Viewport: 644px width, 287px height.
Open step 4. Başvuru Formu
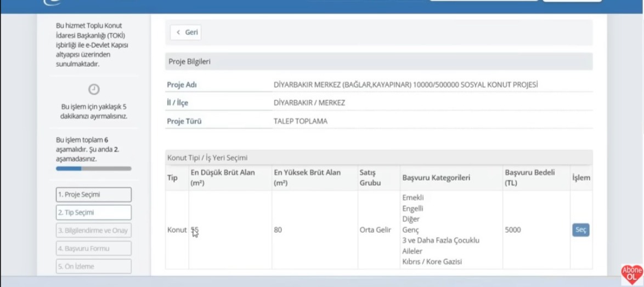click(94, 249)
